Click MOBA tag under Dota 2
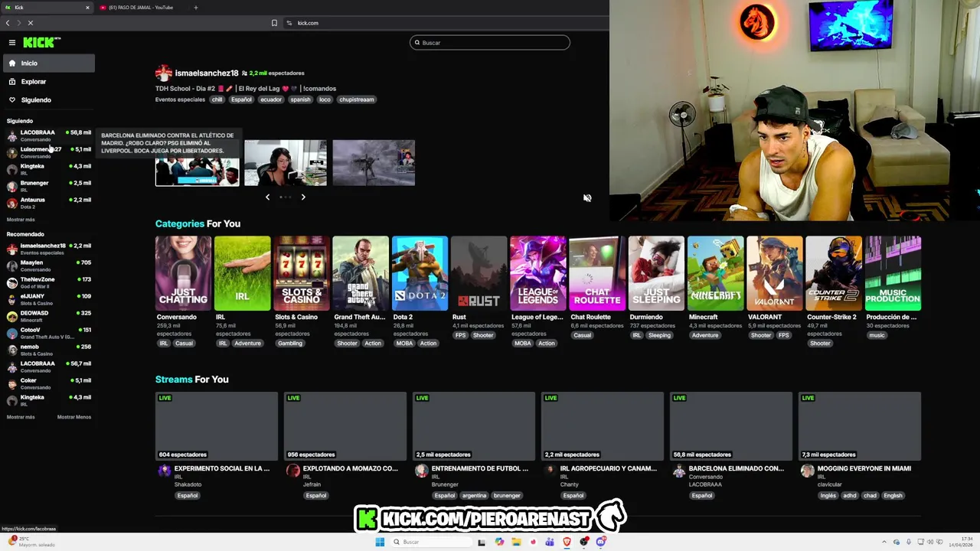Image resolution: width=980 pixels, height=551 pixels. [404, 344]
